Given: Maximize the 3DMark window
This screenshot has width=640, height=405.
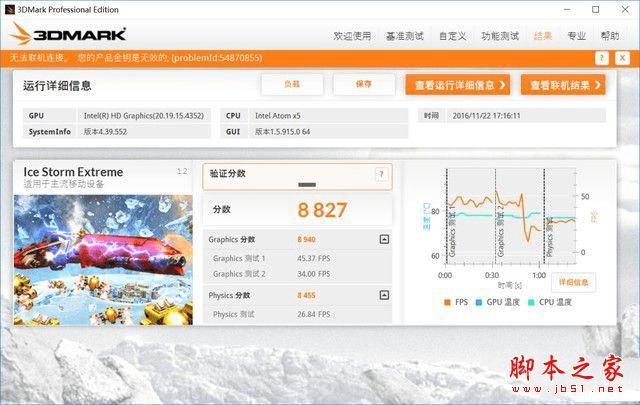Looking at the screenshot, I should tap(596, 9).
